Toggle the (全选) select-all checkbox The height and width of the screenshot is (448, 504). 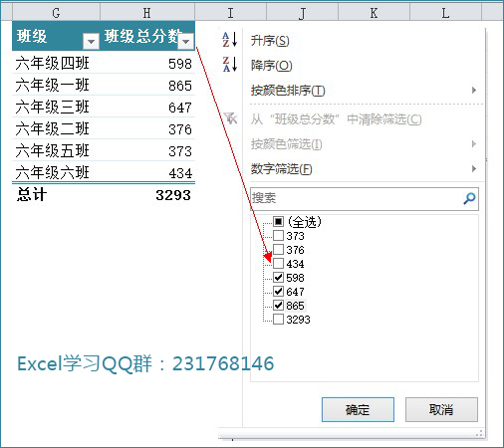click(x=278, y=221)
